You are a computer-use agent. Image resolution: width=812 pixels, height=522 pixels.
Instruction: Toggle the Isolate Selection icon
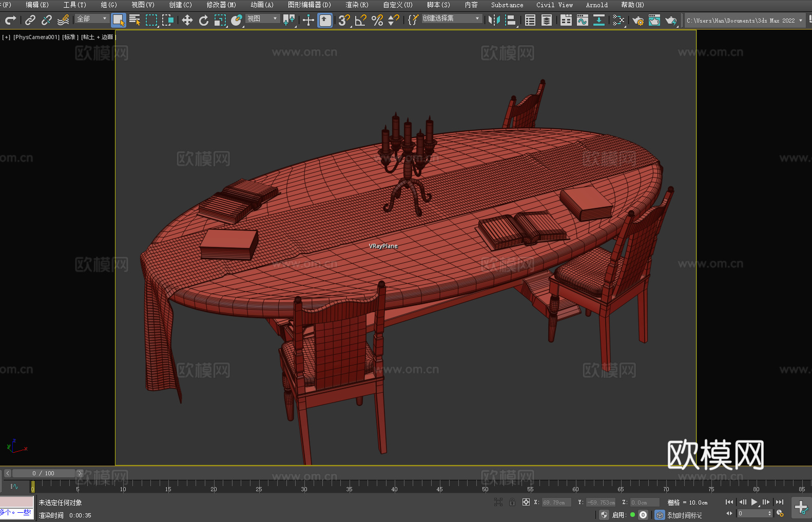click(498, 502)
